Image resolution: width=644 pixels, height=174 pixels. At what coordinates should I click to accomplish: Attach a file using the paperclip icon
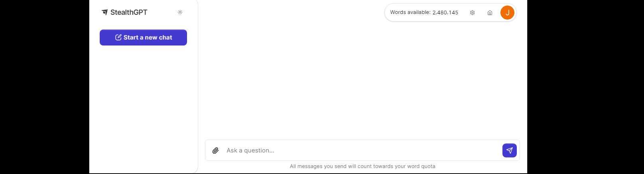[215, 150]
